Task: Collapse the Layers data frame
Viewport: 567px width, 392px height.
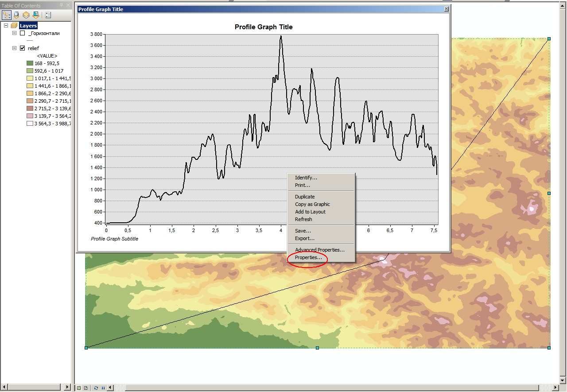Action: [x=6, y=26]
